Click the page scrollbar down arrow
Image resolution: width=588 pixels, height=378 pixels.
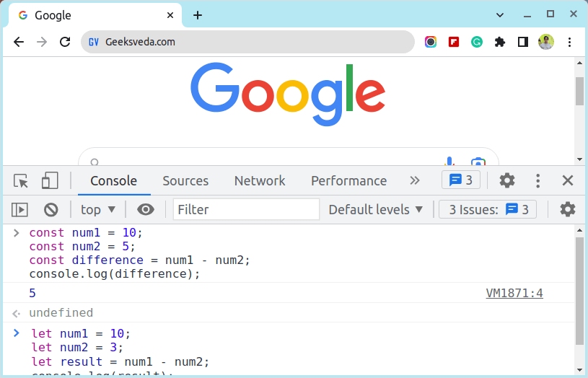coord(580,159)
